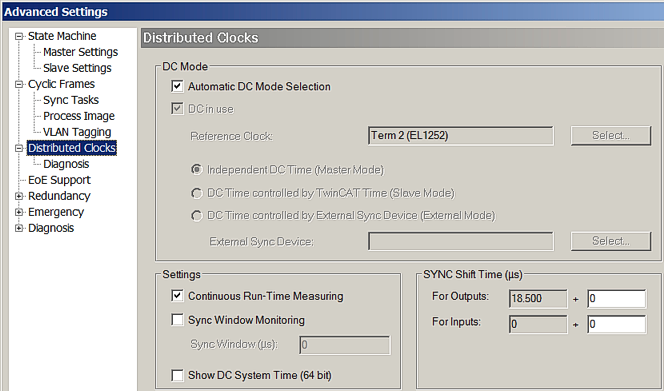Select DC Time controlled by TwinCAT Time
The width and height of the screenshot is (664, 391).
coord(196,193)
